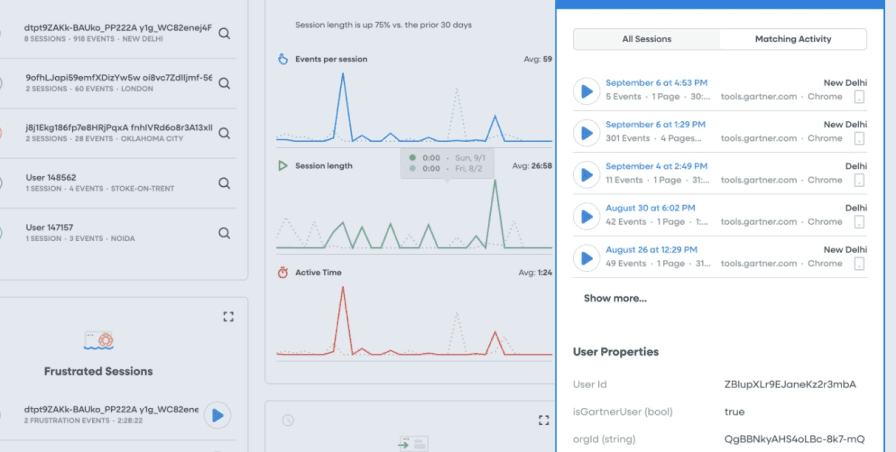The image size is (896, 452).
Task: Click the clock icon in the bottom card
Action: [x=287, y=420]
